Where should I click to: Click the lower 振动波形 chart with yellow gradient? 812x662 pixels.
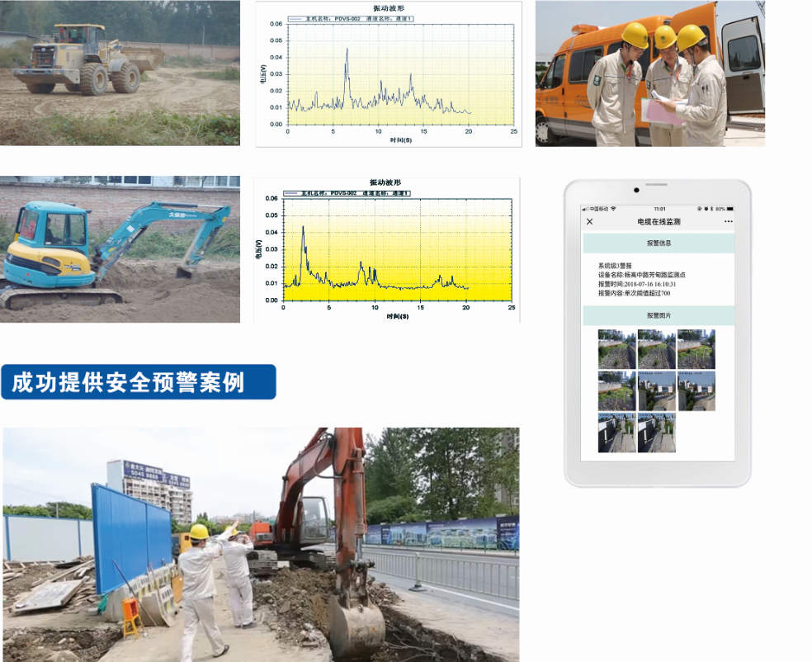pyautogui.click(x=387, y=249)
